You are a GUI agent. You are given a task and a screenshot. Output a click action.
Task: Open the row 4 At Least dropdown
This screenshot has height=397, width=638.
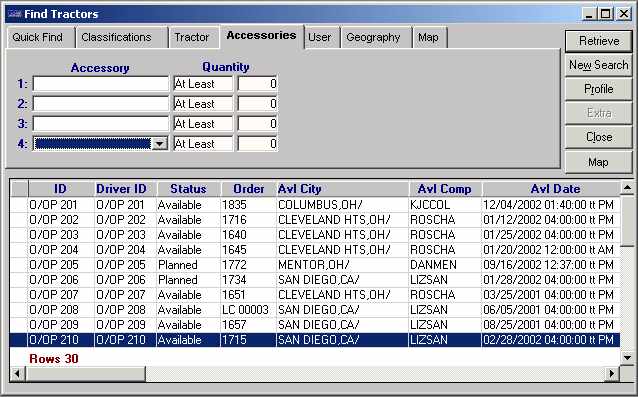[x=203, y=144]
